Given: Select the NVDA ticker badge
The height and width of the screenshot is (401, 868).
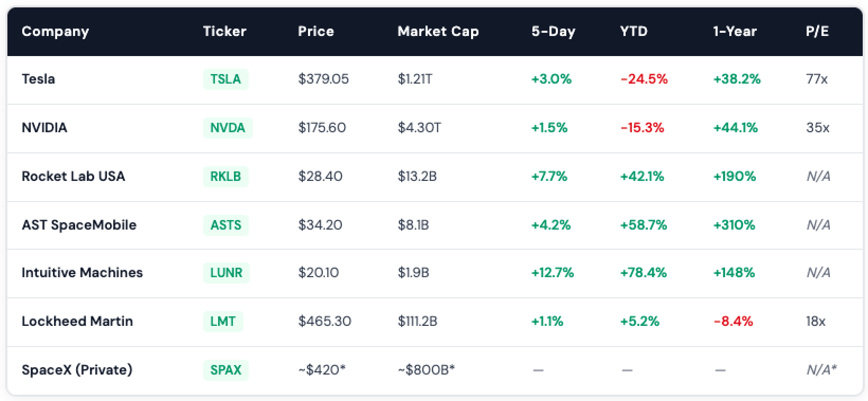Looking at the screenshot, I should [228, 128].
